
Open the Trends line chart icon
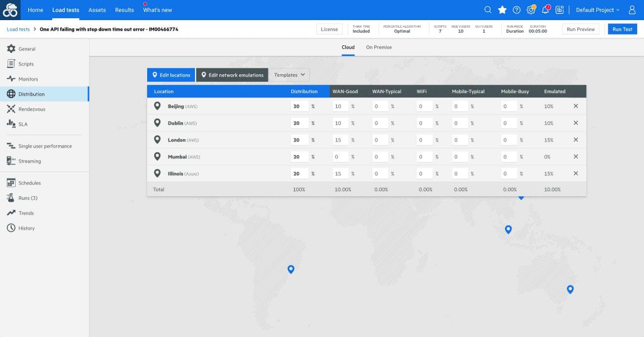(x=11, y=213)
